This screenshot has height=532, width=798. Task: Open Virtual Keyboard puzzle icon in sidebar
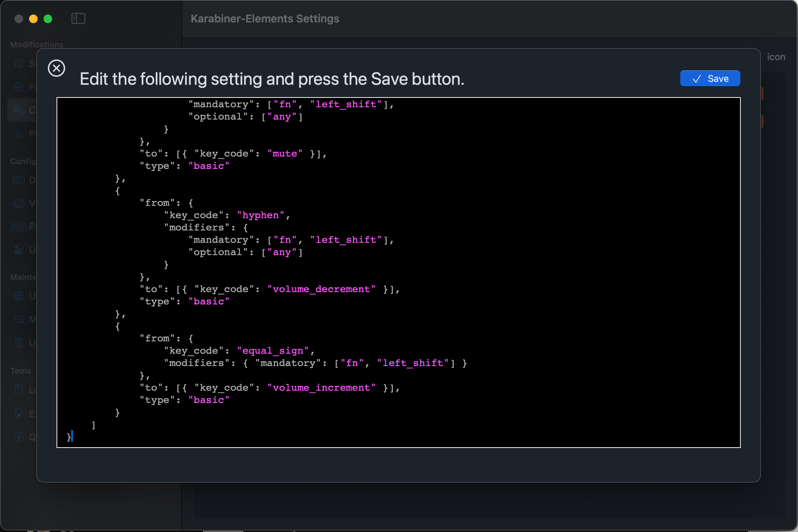pos(19,203)
